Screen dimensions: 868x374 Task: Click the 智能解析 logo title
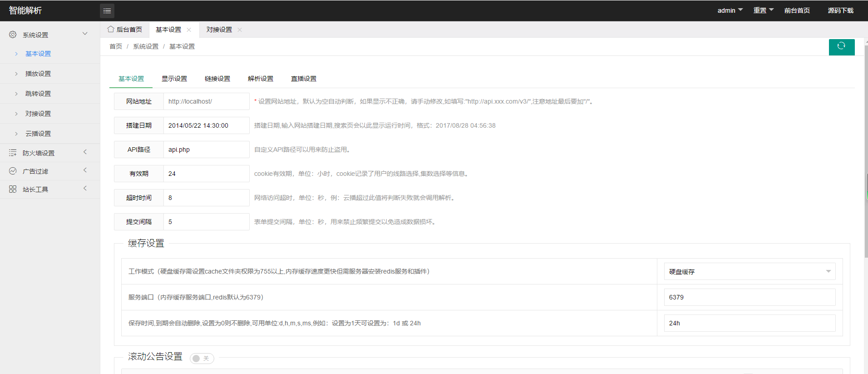[x=25, y=10]
